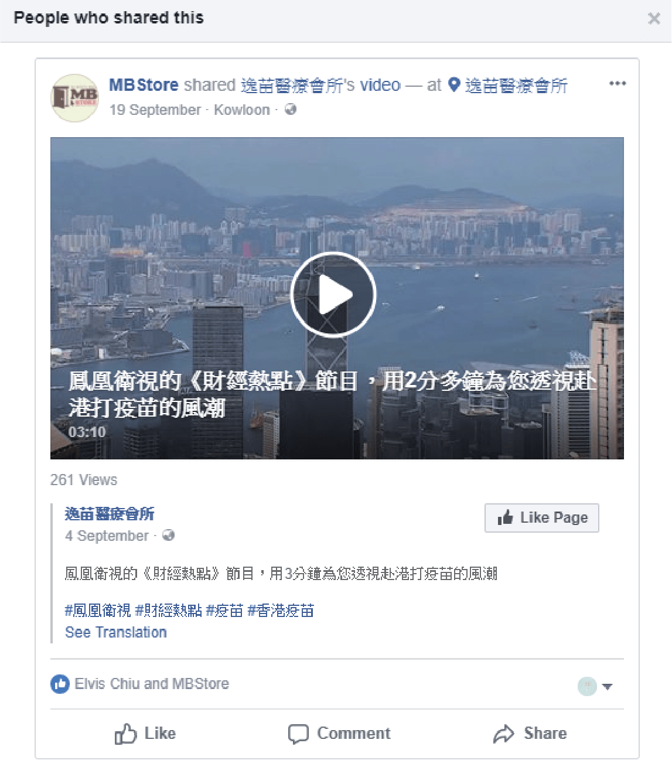Play the shared video

pos(333,294)
